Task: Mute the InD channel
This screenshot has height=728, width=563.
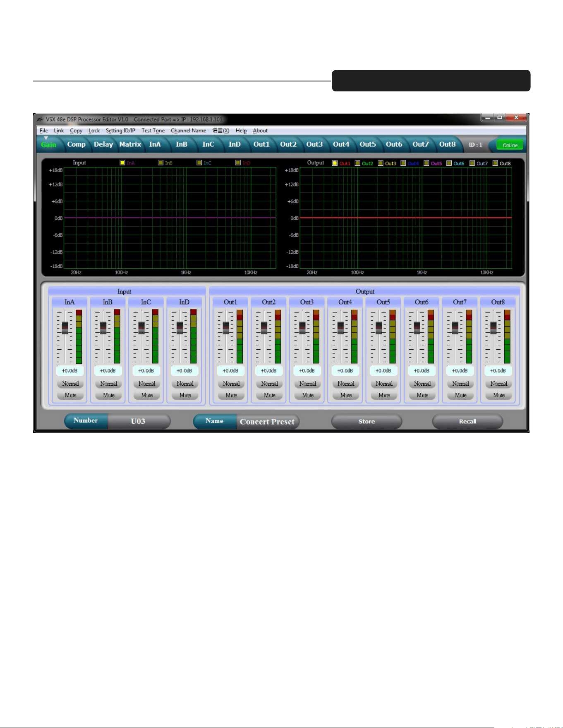Action: (185, 396)
